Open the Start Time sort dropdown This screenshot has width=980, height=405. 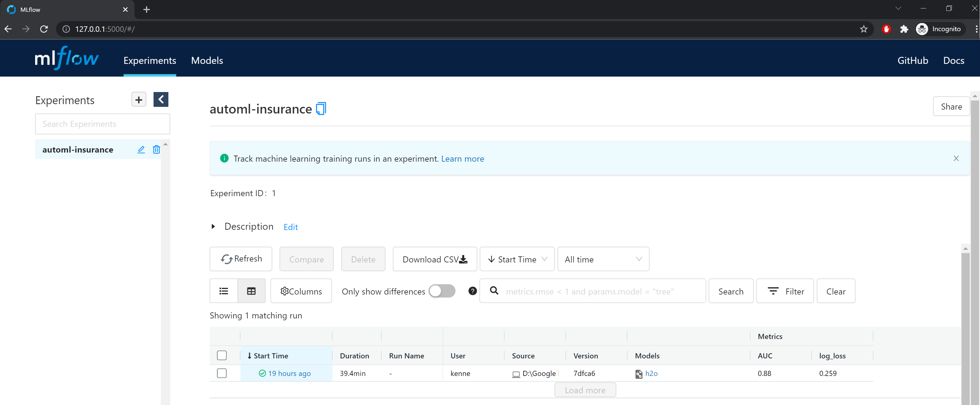click(x=517, y=259)
